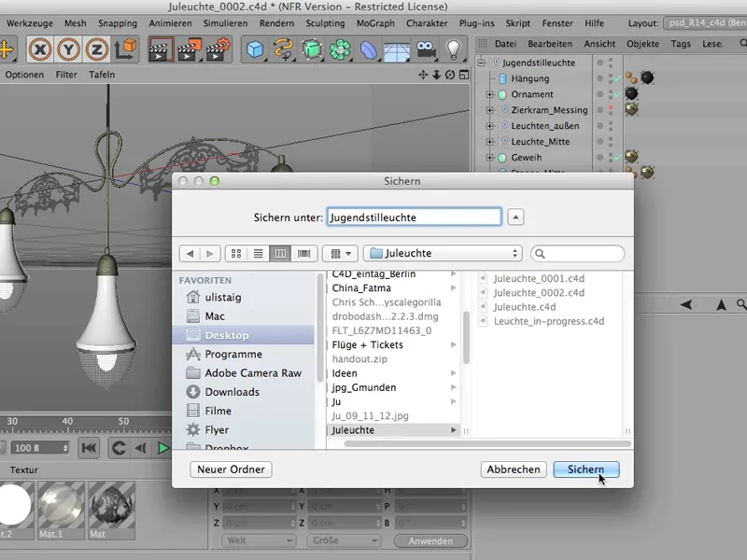The width and height of the screenshot is (747, 560).
Task: Toggle the X-axis lock icon
Action: point(40,49)
